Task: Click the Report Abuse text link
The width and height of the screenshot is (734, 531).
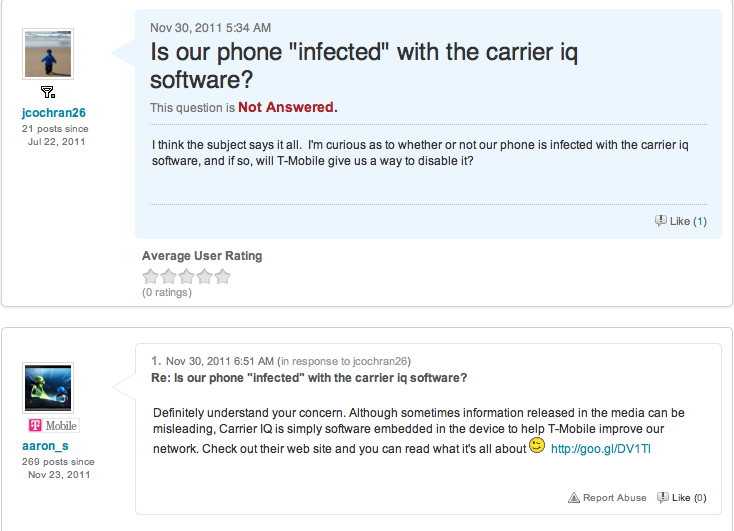Action: tap(615, 497)
